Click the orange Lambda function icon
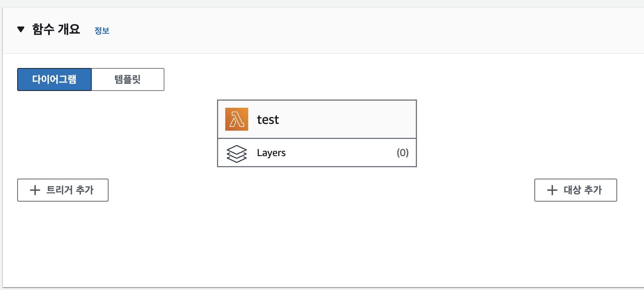The height and width of the screenshot is (290, 644). pos(237,119)
